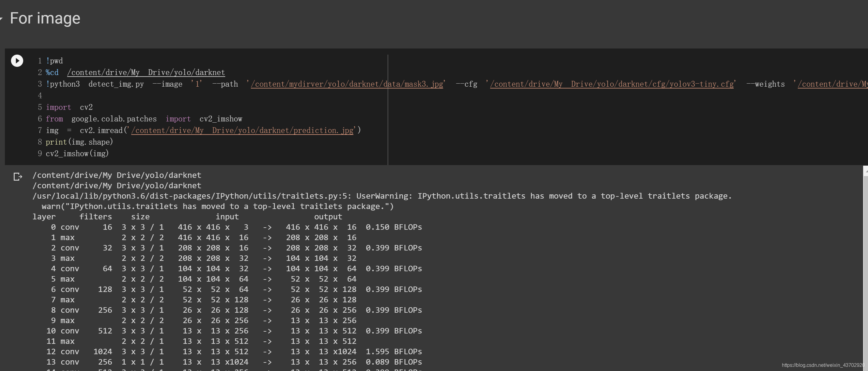Click the layer filters size header row

(x=187, y=217)
